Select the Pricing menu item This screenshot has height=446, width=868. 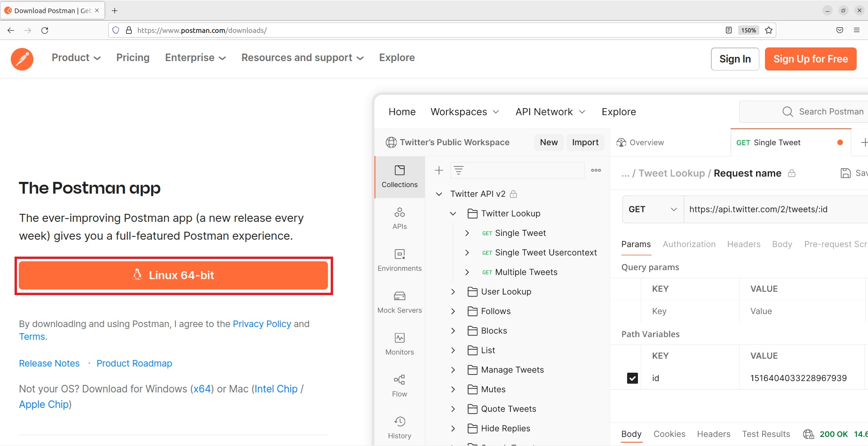tap(133, 58)
